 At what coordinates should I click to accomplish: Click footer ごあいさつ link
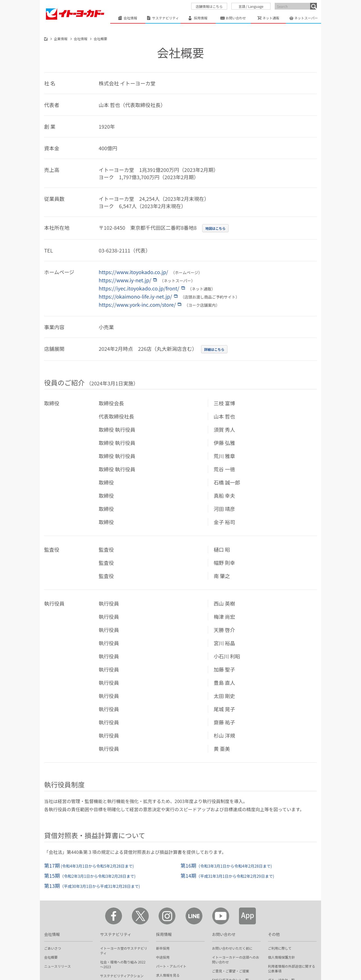point(53,948)
